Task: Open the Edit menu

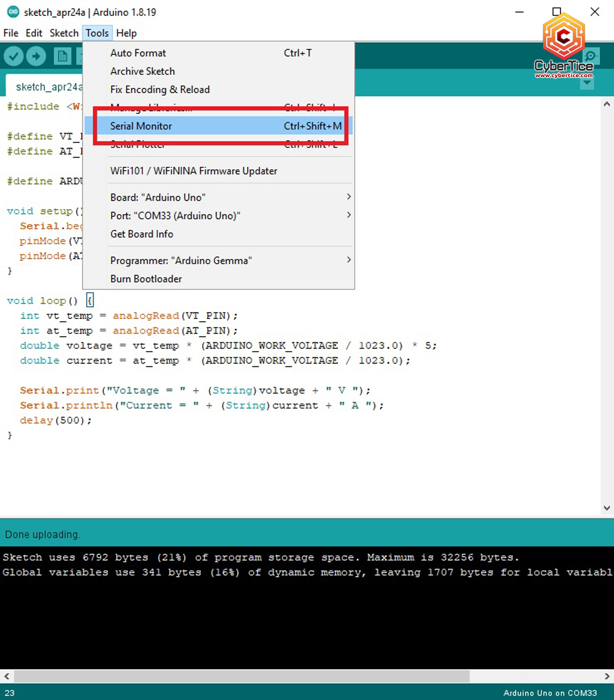Action: click(34, 33)
